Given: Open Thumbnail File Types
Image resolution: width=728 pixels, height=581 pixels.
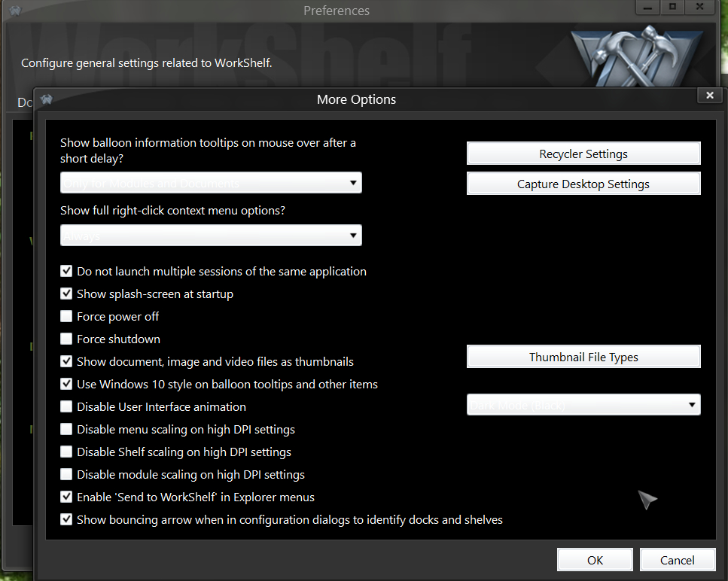Looking at the screenshot, I should (x=583, y=357).
